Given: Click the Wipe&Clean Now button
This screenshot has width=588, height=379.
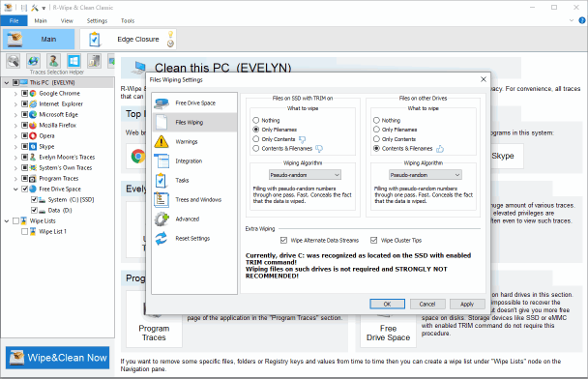Looking at the screenshot, I should click(x=57, y=358).
